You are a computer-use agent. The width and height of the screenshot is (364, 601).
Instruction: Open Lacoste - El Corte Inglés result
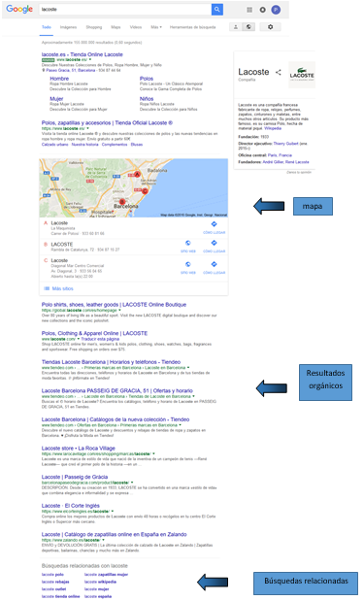pyautogui.click(x=71, y=506)
